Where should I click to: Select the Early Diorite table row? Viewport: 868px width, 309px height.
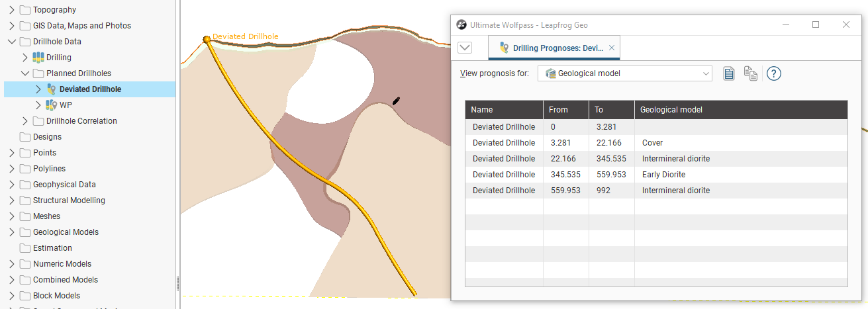(x=655, y=175)
